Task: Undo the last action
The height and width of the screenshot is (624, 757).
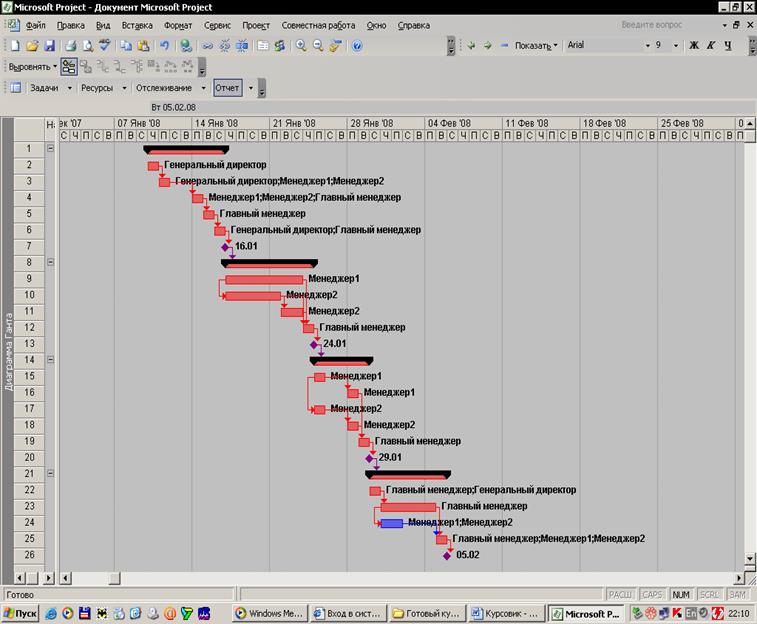Action: point(164,46)
